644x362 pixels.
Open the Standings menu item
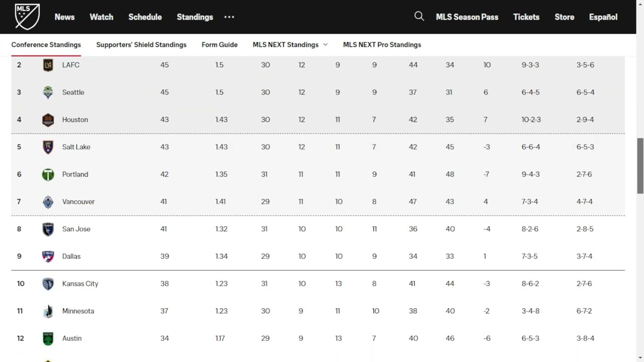point(195,17)
